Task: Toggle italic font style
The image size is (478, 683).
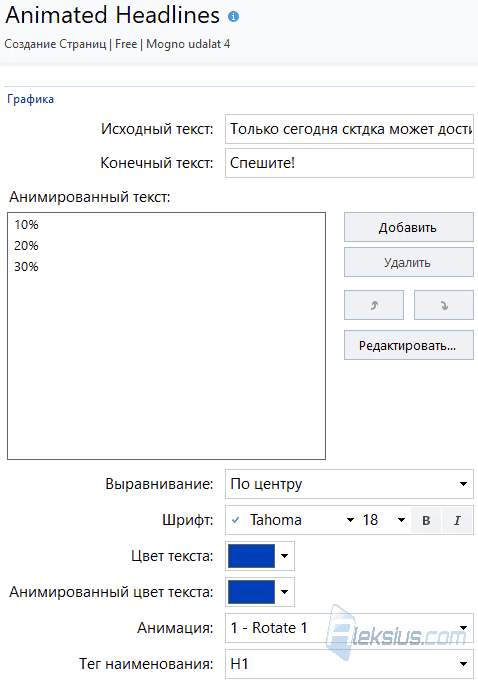Action: pyautogui.click(x=457, y=520)
